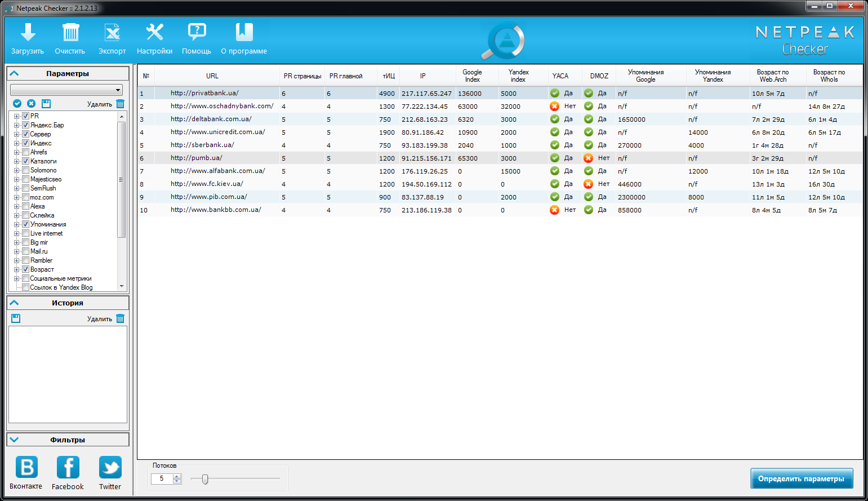Click the Определить параметры button
The image size is (868, 501).
point(801,478)
